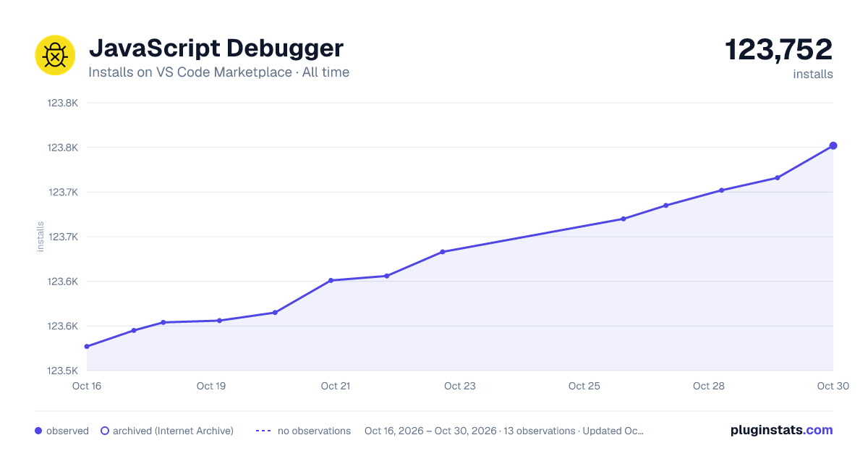Viewport: 868px width, 456px height.
Task: Click the archived (Internet Archive) legend circle
Action: click(x=105, y=431)
